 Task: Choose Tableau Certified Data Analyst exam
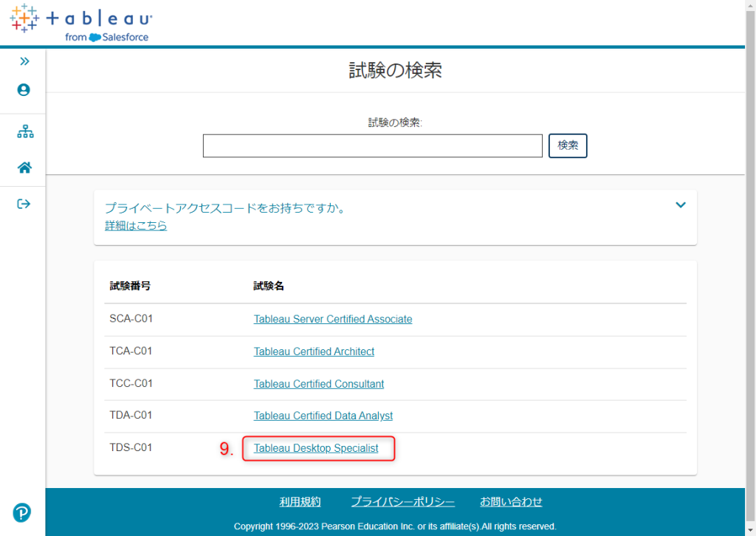(323, 416)
